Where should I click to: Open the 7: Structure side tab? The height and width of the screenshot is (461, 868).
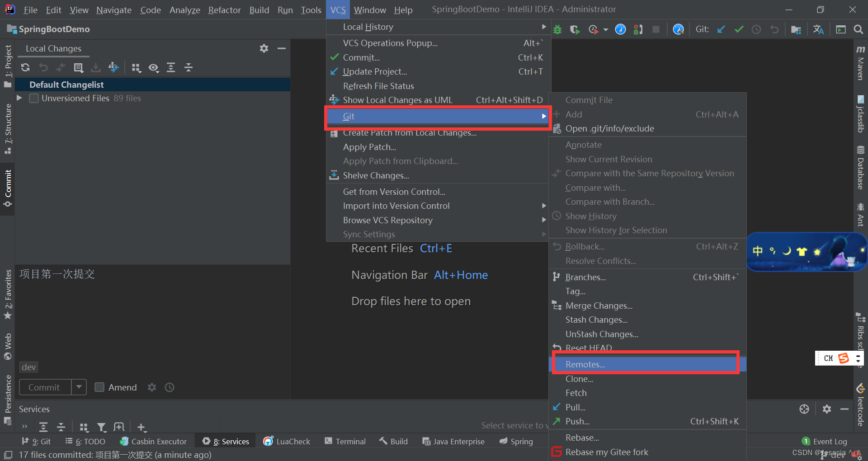click(x=8, y=129)
